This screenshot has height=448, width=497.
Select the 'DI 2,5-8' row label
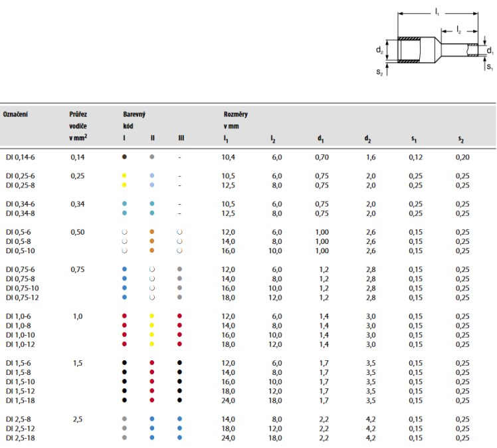(x=19, y=419)
